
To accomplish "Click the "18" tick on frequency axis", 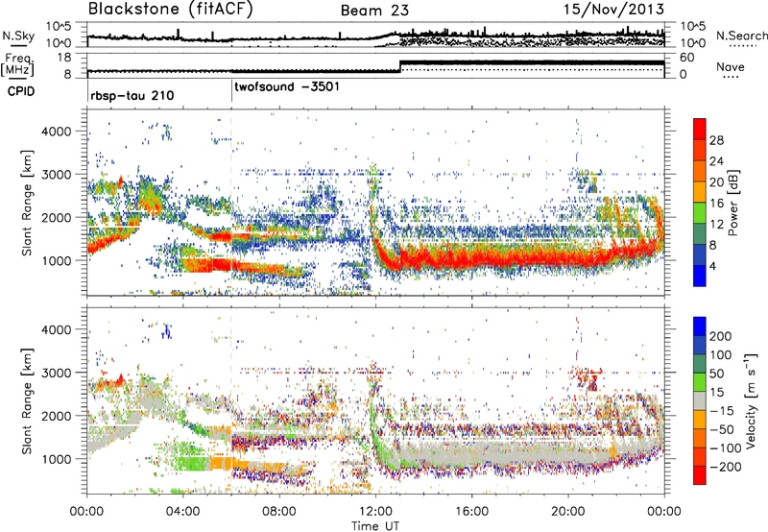I will click(x=64, y=58).
